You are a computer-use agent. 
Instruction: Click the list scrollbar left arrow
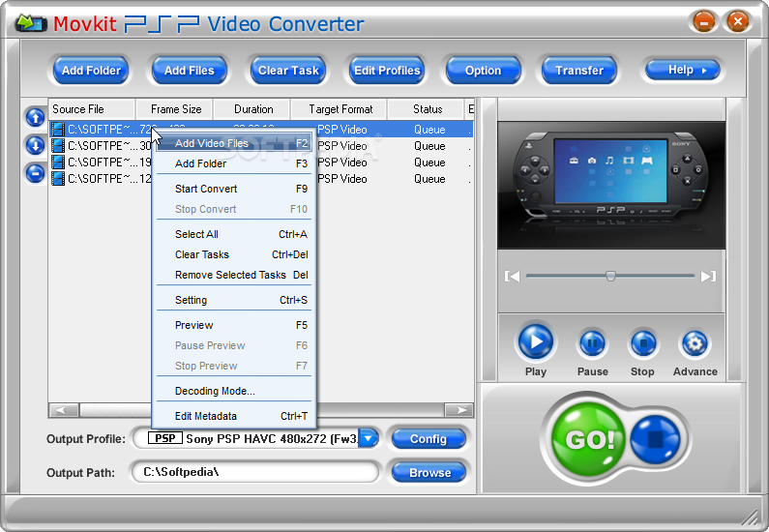click(x=64, y=410)
